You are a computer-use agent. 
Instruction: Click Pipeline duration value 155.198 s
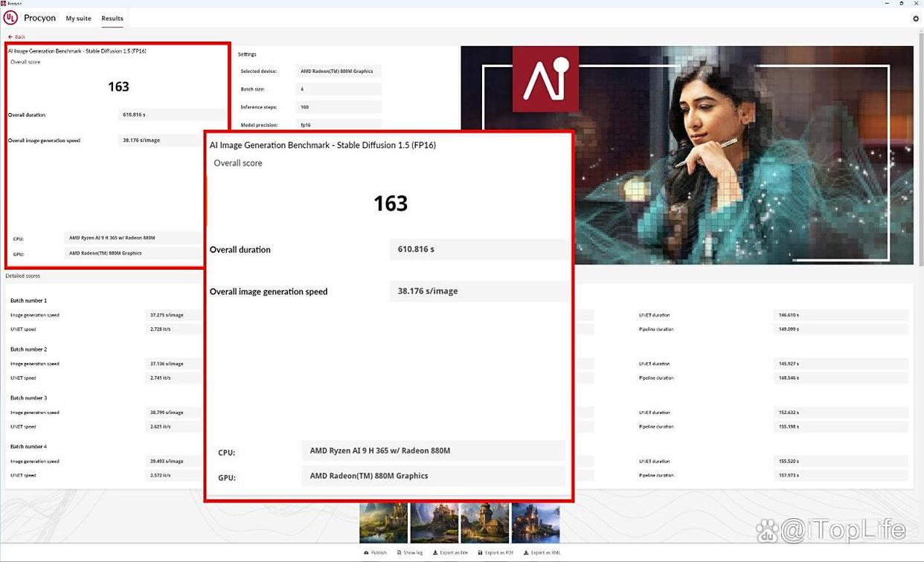click(841, 427)
